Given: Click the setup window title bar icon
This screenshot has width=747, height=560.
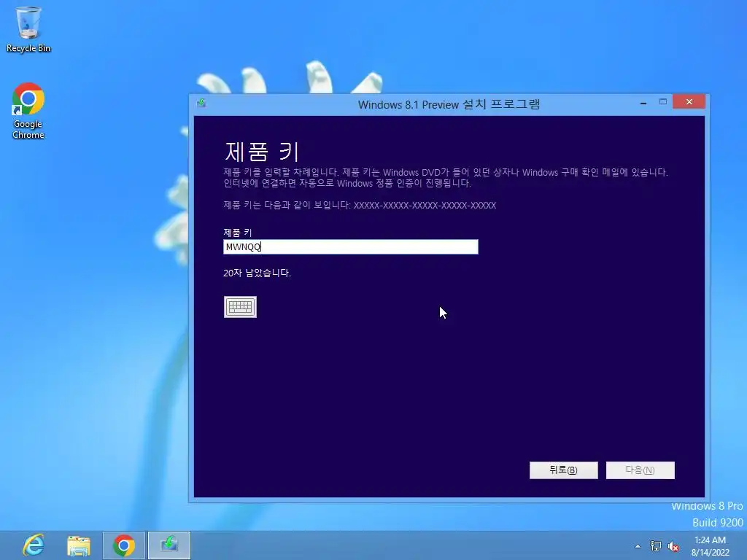Looking at the screenshot, I should [x=201, y=103].
